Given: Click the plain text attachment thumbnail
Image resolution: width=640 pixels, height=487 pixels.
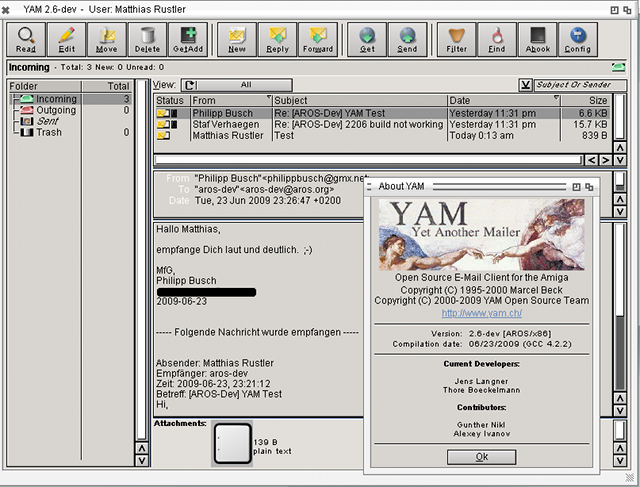Looking at the screenshot, I should [x=231, y=443].
